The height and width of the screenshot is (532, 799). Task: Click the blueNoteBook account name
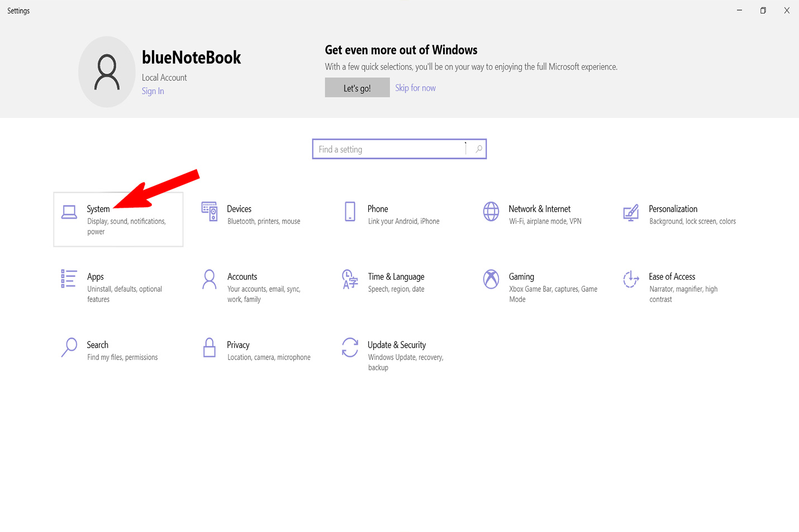pyautogui.click(x=191, y=57)
